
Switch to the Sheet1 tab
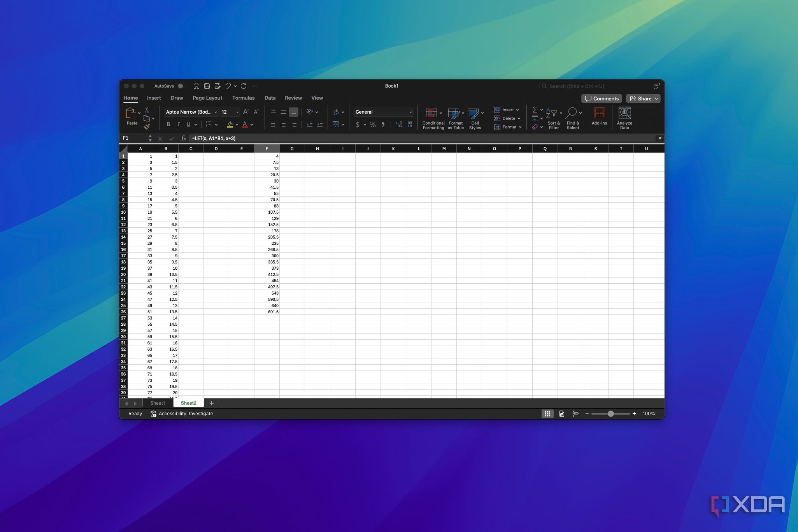(x=158, y=403)
